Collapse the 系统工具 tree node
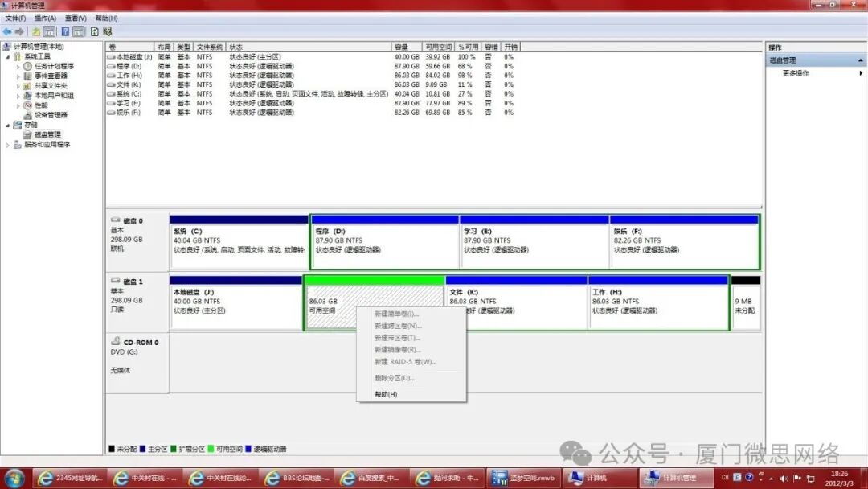 (x=8, y=56)
